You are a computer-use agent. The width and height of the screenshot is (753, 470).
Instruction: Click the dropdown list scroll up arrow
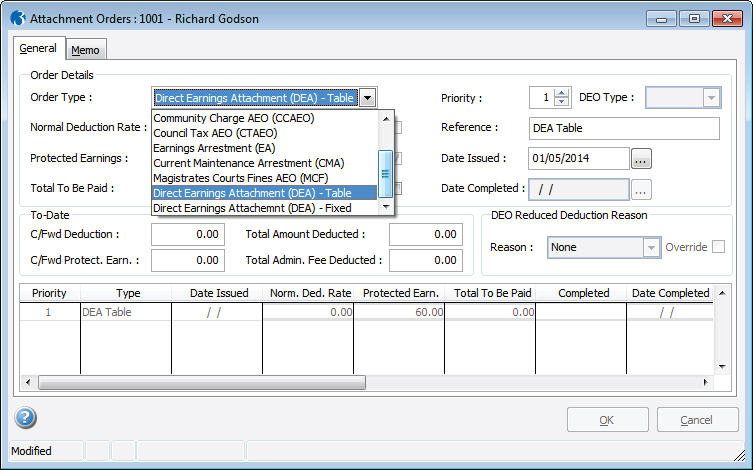click(x=386, y=119)
